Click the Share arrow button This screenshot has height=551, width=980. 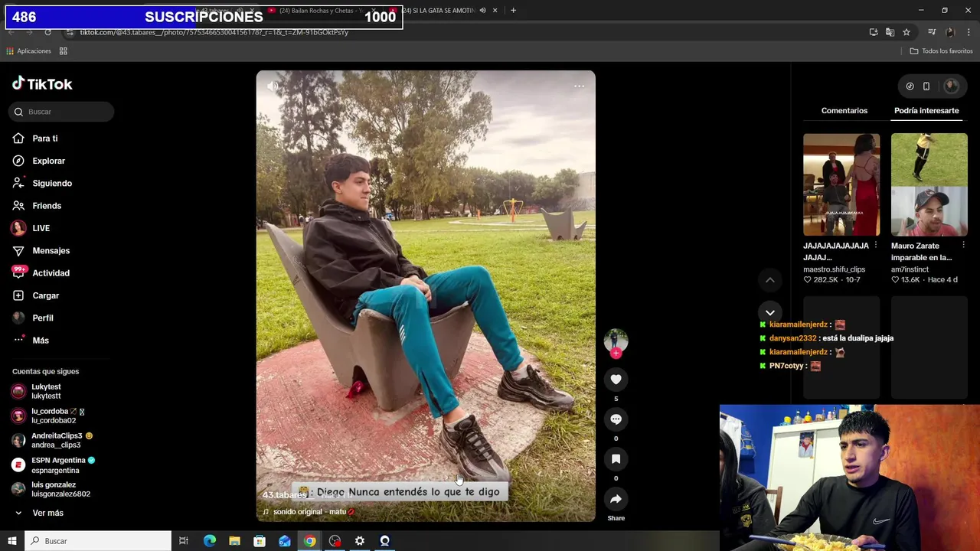pos(616,499)
